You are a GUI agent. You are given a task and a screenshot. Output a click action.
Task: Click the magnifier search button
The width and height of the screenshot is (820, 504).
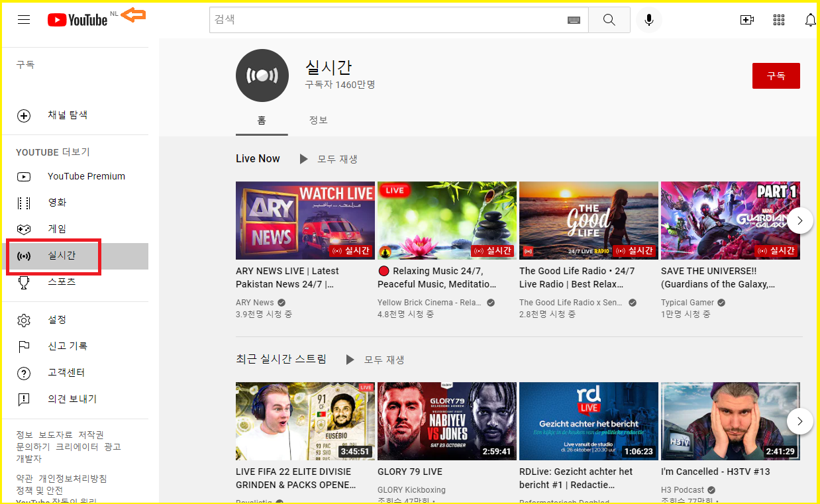[609, 20]
